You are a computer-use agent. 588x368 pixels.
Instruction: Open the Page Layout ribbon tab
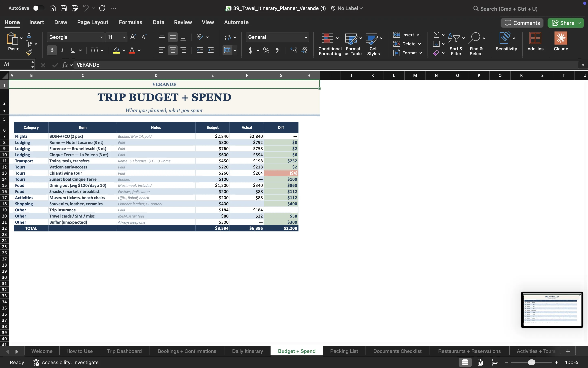(93, 22)
